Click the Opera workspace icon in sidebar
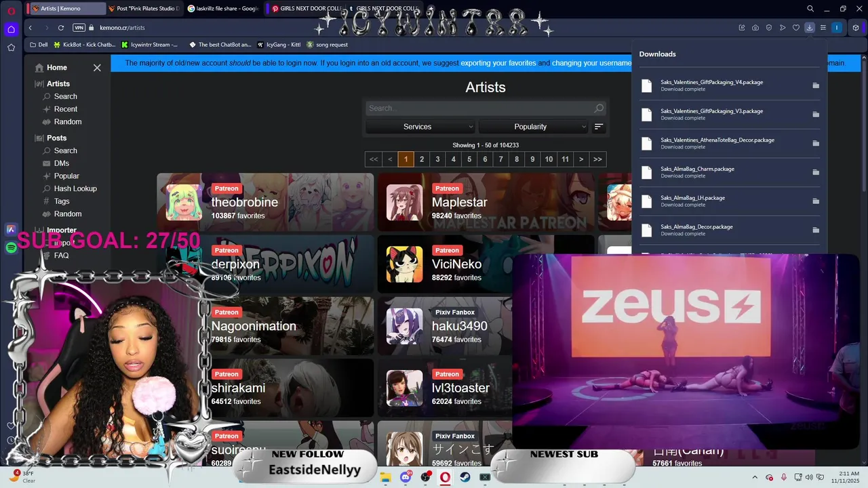Viewport: 868px width, 488px height. [x=11, y=28]
